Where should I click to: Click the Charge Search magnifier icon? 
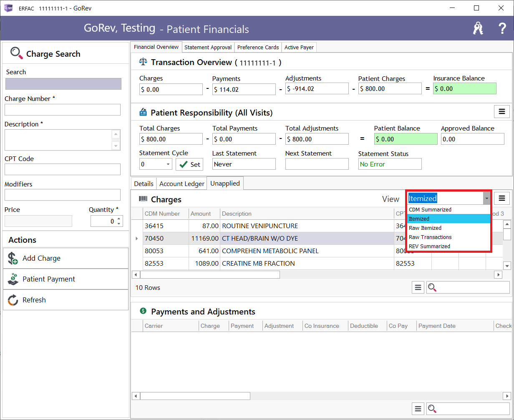(16, 53)
